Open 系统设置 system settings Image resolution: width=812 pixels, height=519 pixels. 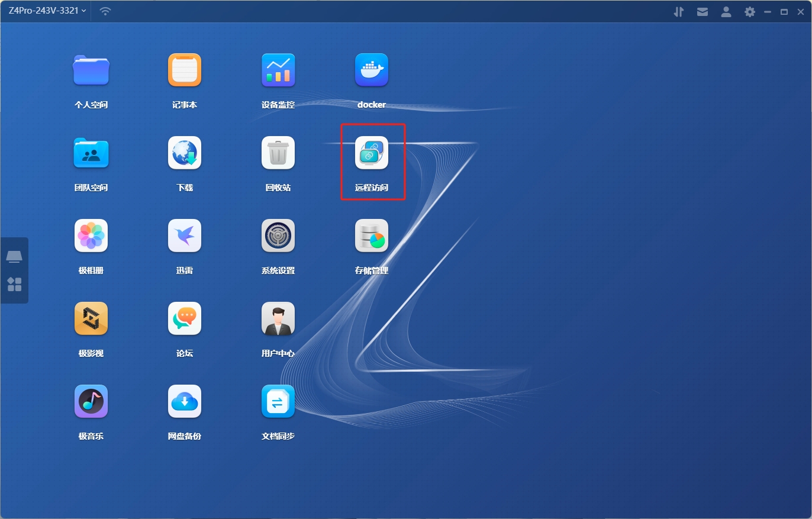tap(278, 236)
